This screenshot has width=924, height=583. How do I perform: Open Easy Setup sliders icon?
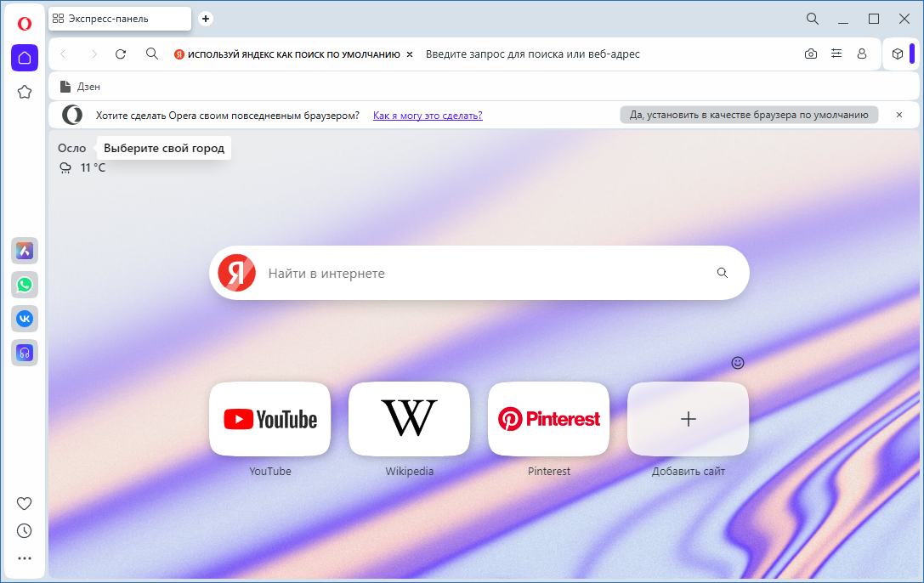pyautogui.click(x=836, y=54)
